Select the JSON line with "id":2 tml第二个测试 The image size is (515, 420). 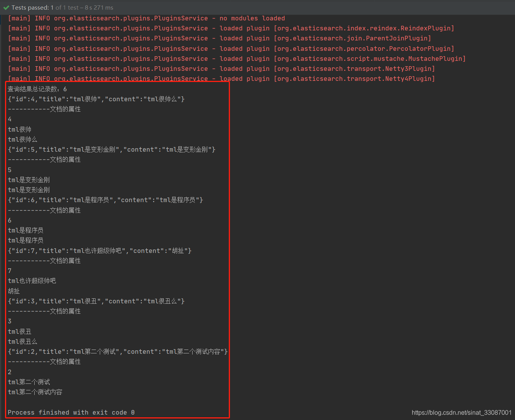click(x=118, y=351)
